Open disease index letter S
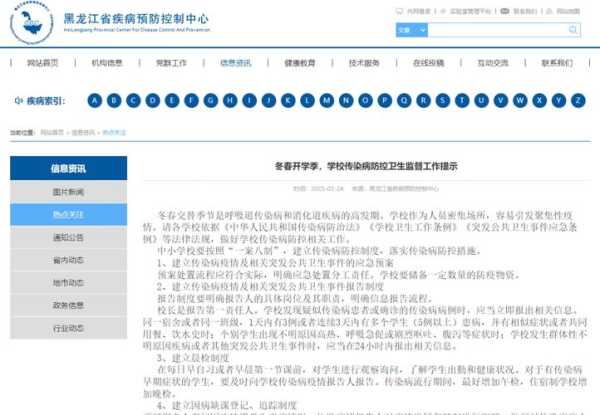Viewport: 600px width, 415px height. 443,101
